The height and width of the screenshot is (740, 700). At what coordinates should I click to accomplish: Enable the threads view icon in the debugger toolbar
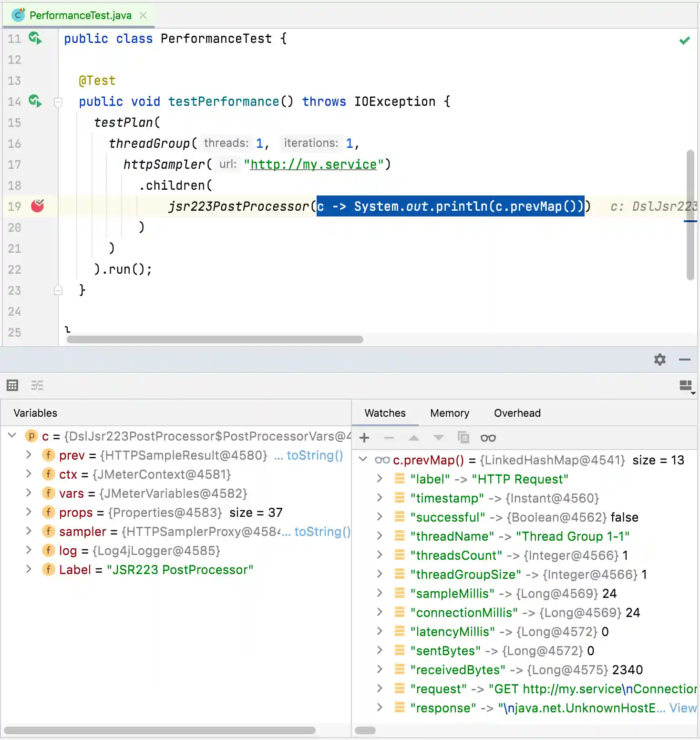tap(37, 385)
